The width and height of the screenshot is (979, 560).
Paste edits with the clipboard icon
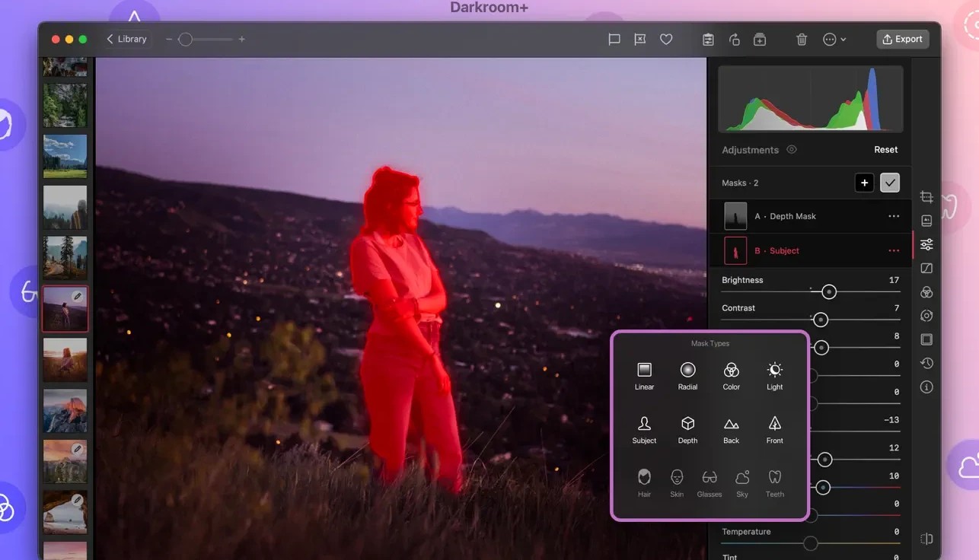(708, 40)
